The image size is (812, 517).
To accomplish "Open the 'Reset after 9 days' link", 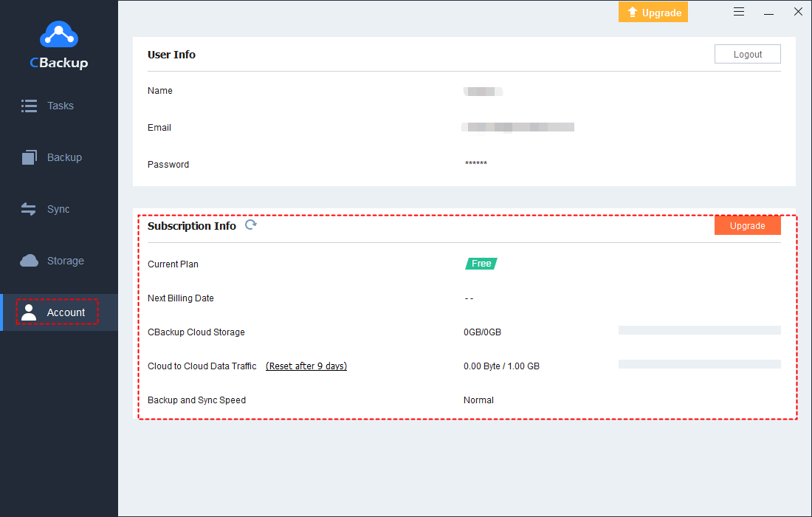I will 306,366.
